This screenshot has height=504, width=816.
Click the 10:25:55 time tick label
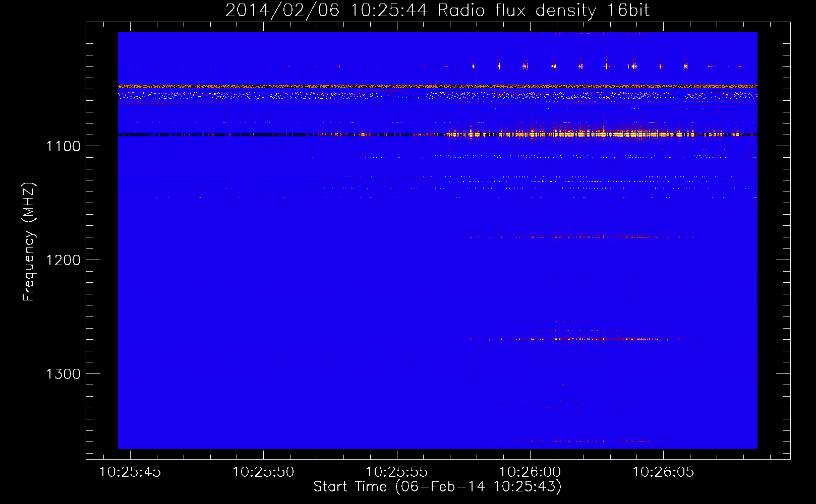396,472
